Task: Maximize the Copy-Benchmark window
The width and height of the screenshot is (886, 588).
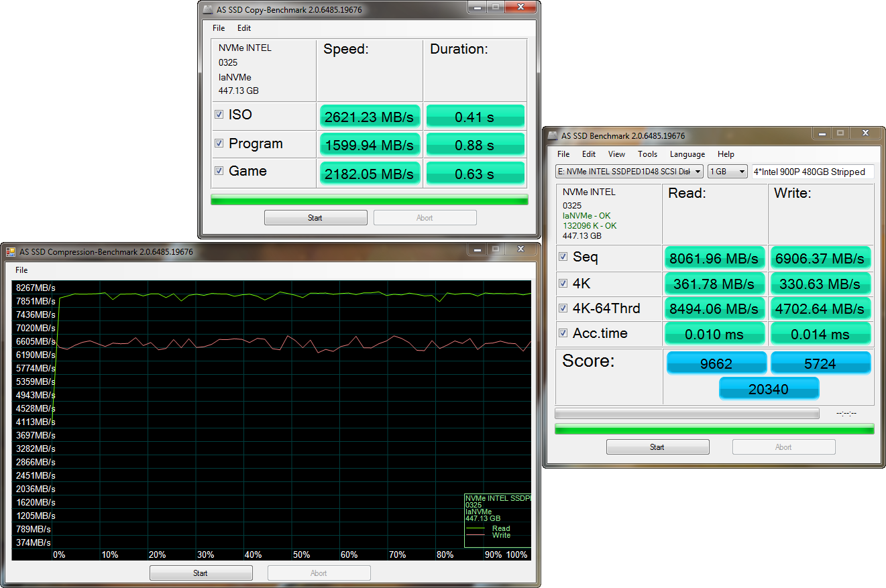Action: coord(496,6)
